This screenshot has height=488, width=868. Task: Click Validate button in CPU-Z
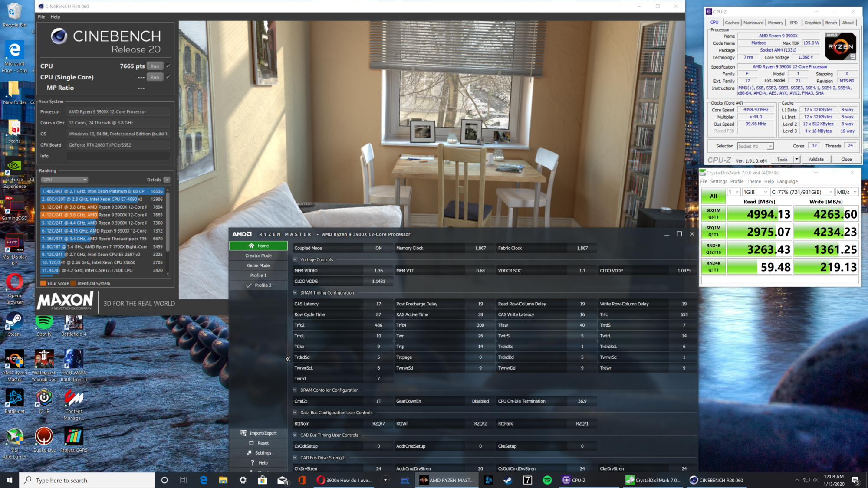click(x=815, y=159)
